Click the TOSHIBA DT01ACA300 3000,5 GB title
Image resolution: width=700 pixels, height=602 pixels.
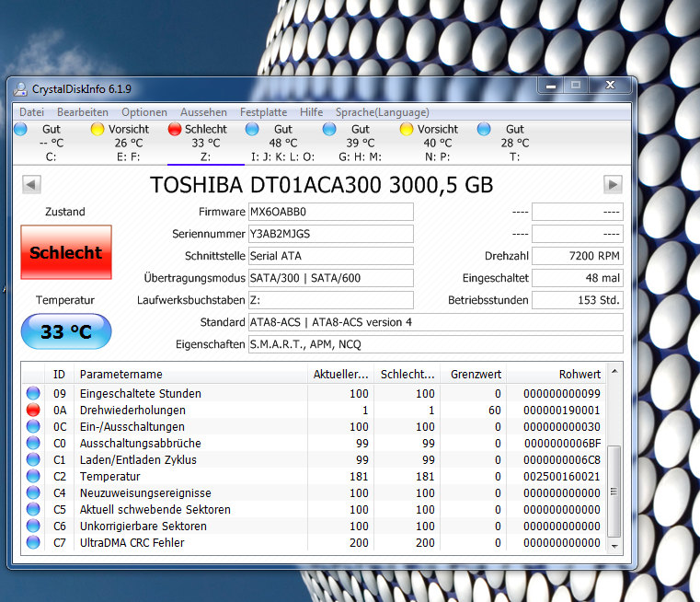[321, 185]
